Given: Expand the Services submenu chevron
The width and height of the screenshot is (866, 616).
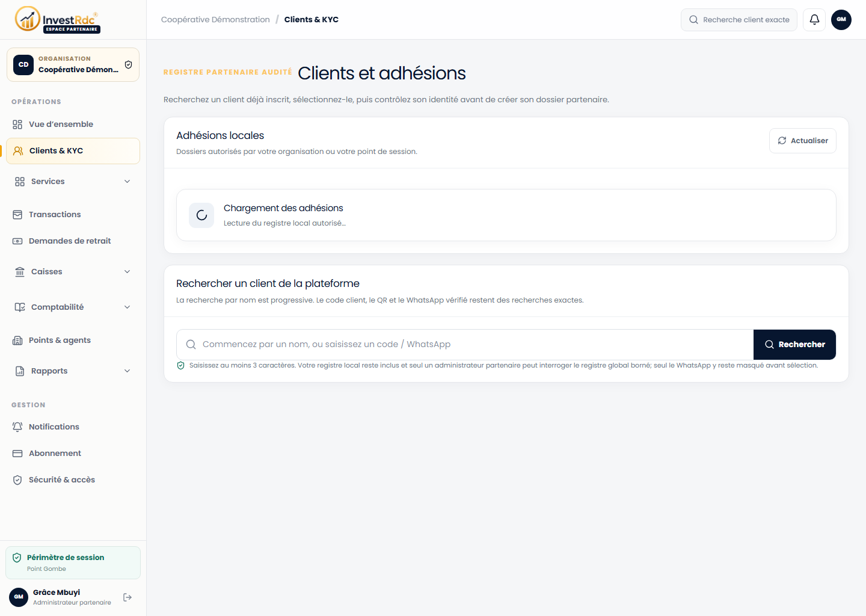Looking at the screenshot, I should point(127,182).
